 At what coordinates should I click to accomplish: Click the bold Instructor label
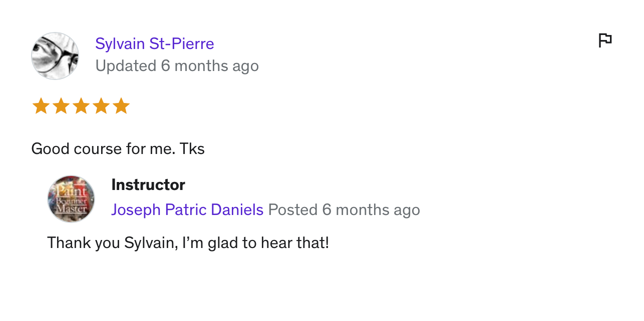coord(148,185)
